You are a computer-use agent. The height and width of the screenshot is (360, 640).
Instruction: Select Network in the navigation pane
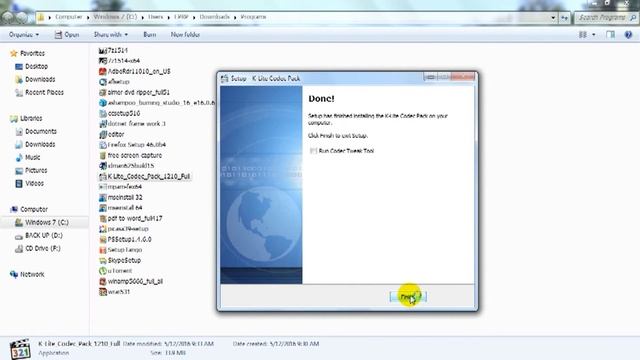[x=32, y=274]
